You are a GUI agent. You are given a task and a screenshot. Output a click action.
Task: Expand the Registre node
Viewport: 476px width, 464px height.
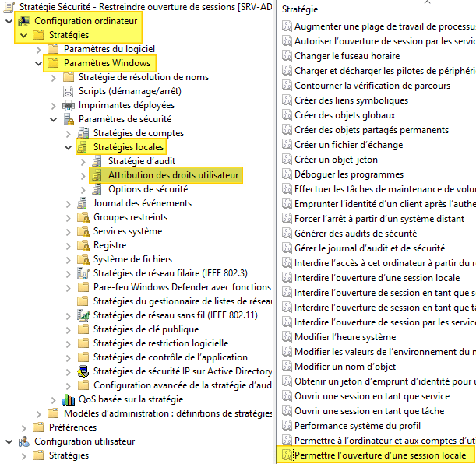coord(69,246)
